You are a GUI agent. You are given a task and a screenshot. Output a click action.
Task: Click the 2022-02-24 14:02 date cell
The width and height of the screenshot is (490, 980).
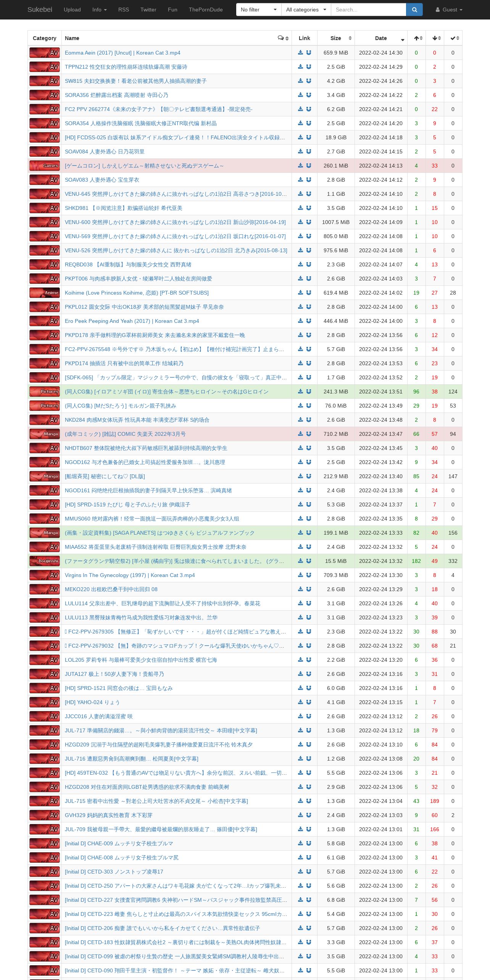point(381,293)
